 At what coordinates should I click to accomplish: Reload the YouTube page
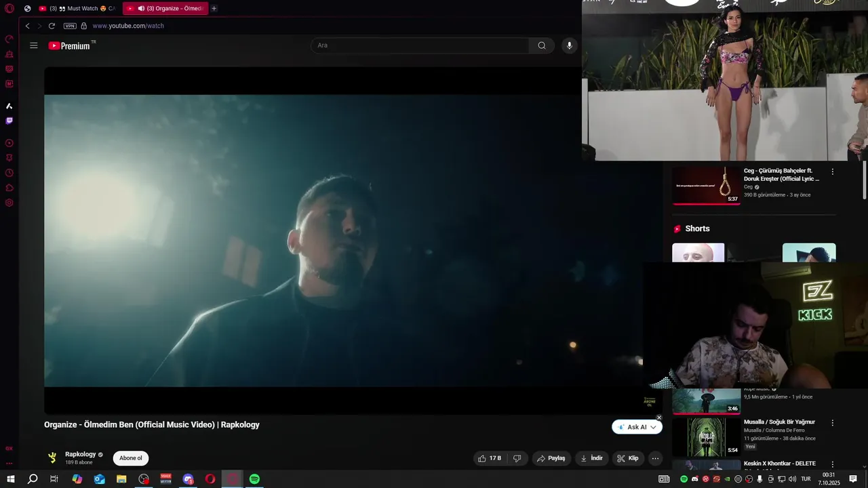point(52,26)
